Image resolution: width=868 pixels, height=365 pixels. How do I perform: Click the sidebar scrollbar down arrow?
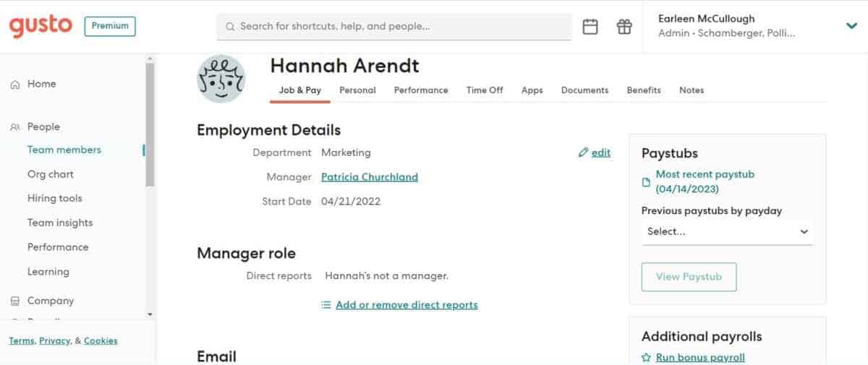point(150,314)
